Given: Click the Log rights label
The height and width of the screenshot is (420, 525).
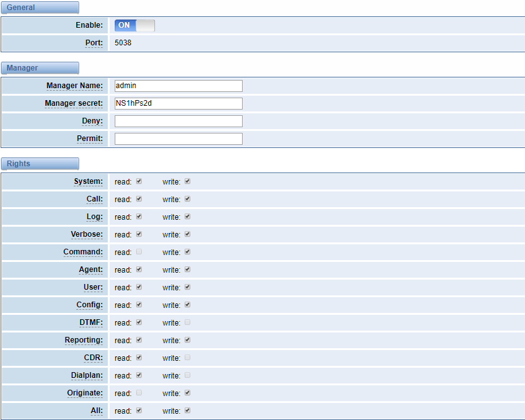Looking at the screenshot, I should click(x=95, y=217).
